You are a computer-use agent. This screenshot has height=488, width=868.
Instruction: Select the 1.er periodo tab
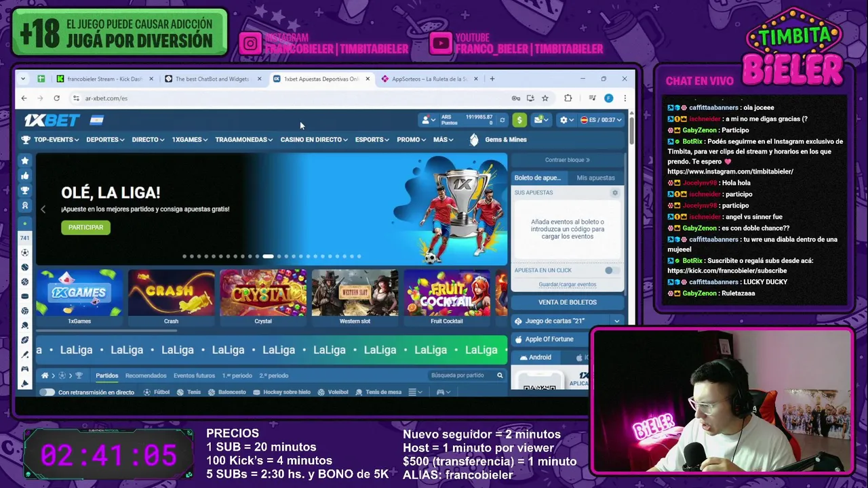tap(237, 375)
